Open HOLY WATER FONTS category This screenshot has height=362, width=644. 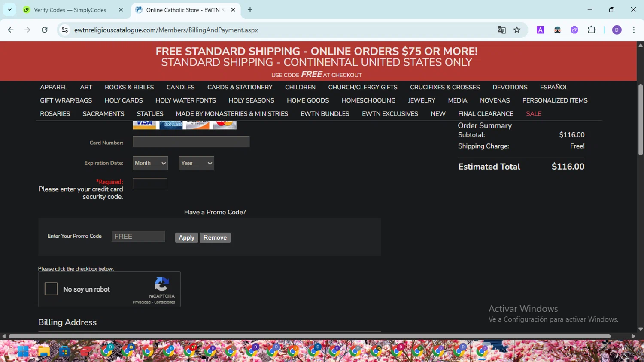[185, 100]
